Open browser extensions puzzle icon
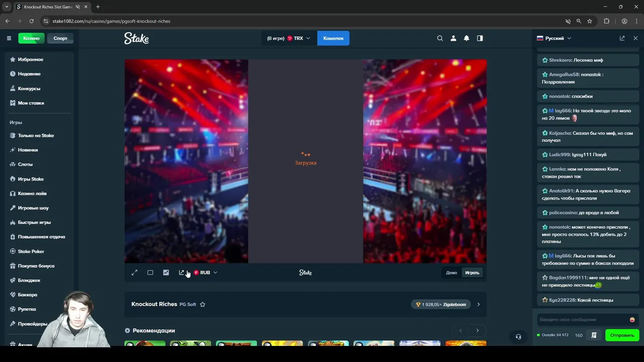The height and width of the screenshot is (362, 644). click(606, 21)
